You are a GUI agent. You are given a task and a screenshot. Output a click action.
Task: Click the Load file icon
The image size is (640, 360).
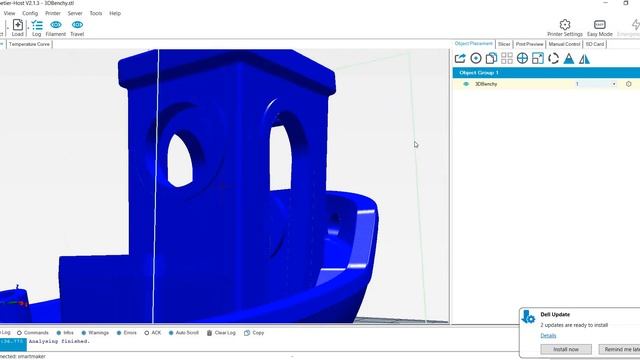click(x=18, y=25)
